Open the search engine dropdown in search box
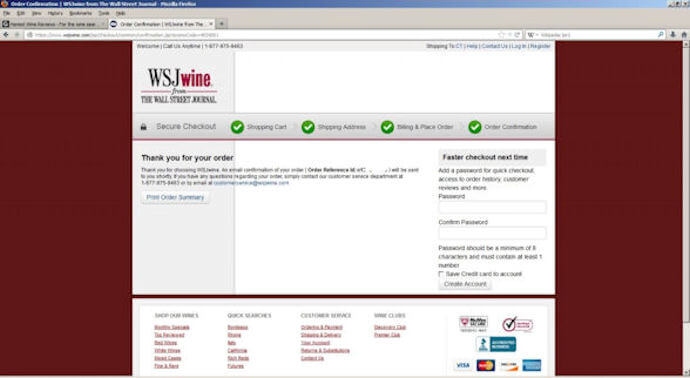 [532, 35]
